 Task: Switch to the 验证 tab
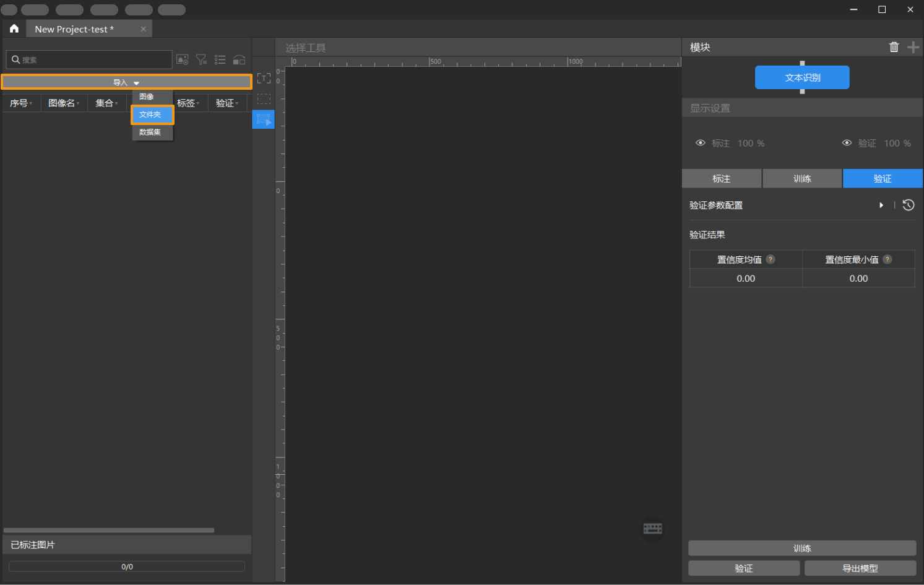coord(883,178)
